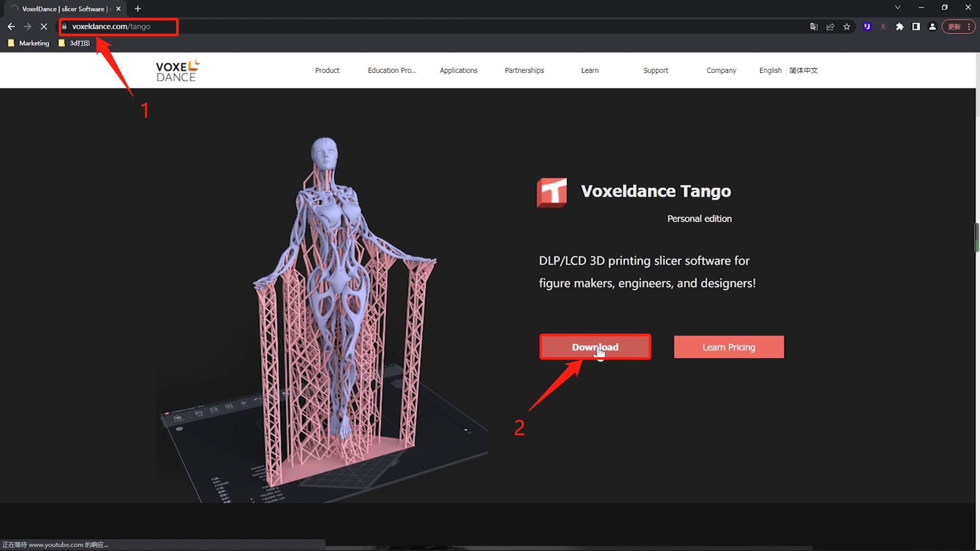Open the Product menu
The image size is (980, 551).
[x=327, y=70]
